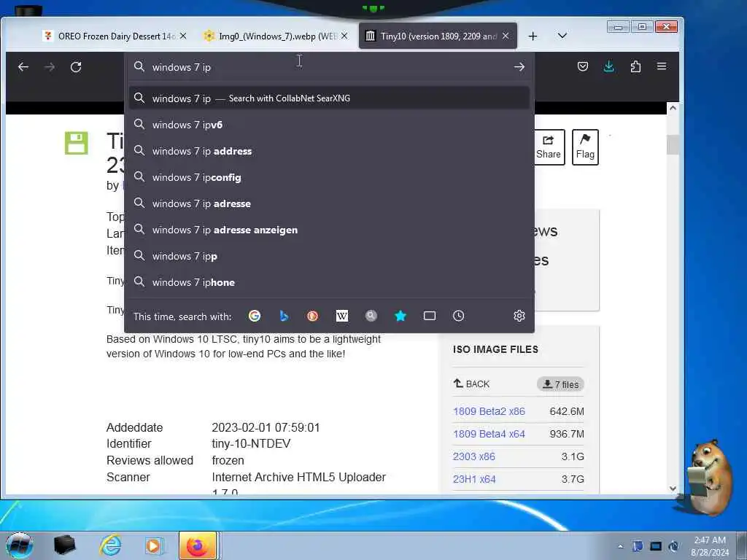Open the Extensions puzzle icon
The image size is (747, 560).
[x=635, y=66]
